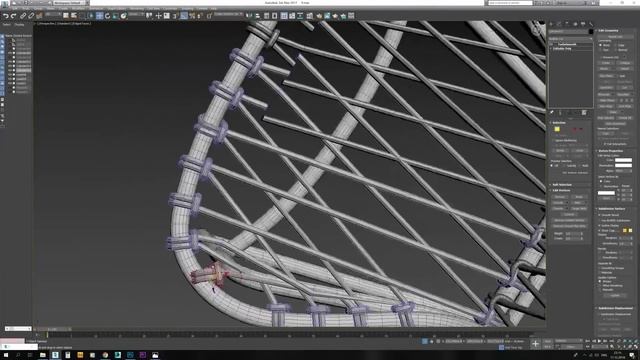
Task: Click the Mirror tool icon
Action: point(248,16)
